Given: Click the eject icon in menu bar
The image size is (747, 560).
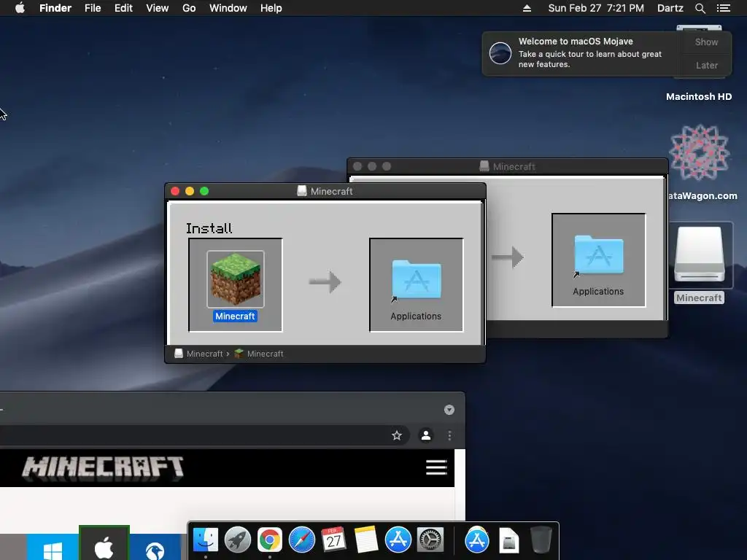Looking at the screenshot, I should coord(527,8).
